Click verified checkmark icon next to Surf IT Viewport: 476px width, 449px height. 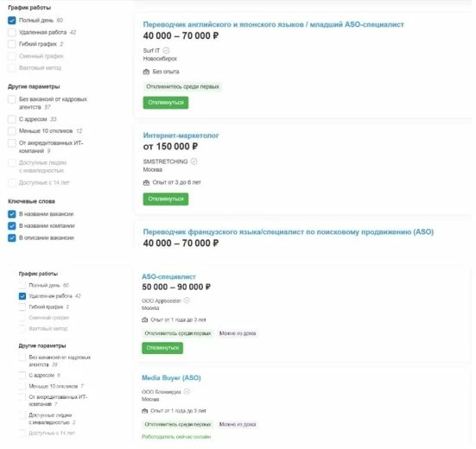click(167, 50)
